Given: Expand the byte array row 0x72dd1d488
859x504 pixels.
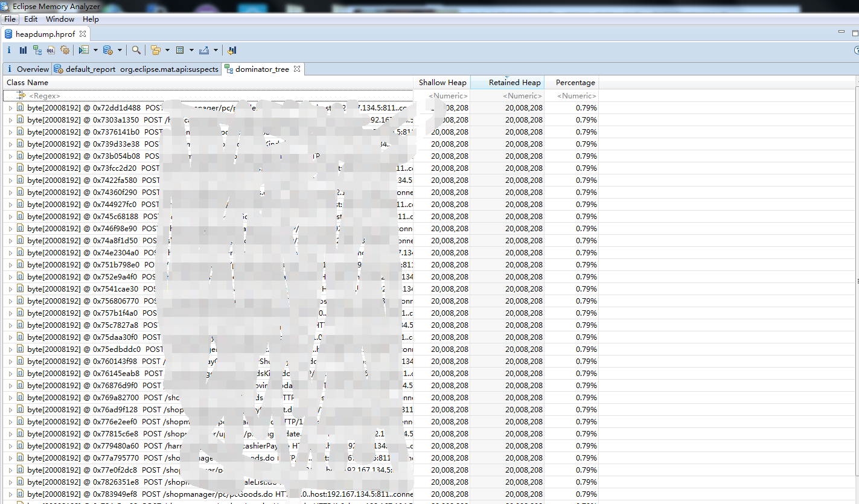Looking at the screenshot, I should click(x=10, y=108).
